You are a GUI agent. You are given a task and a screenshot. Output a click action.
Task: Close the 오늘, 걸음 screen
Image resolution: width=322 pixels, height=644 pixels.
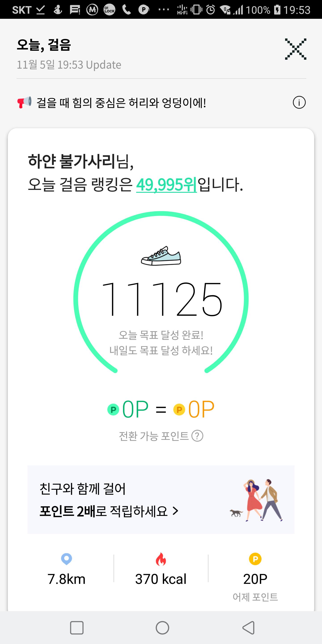click(x=295, y=49)
